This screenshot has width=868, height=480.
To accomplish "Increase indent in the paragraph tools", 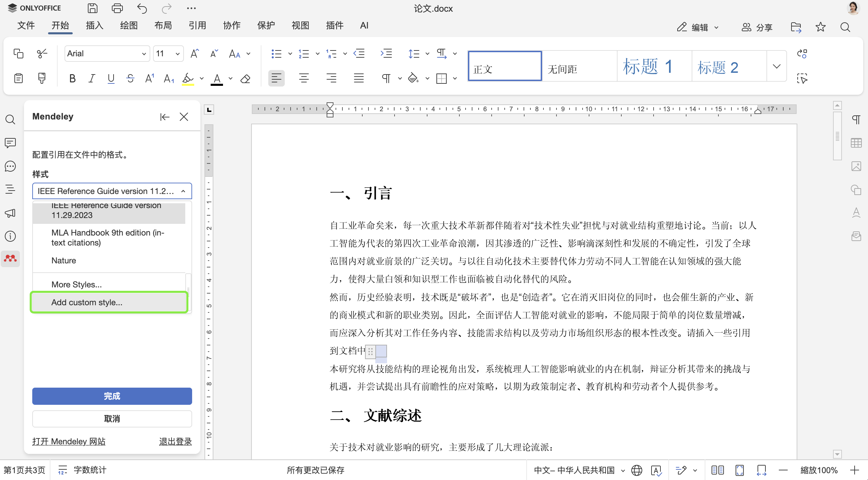I will 386,54.
